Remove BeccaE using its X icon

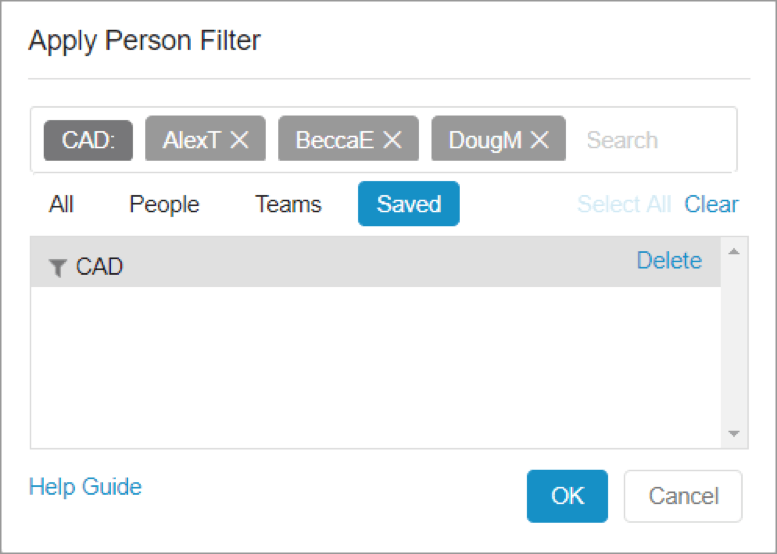(x=392, y=140)
